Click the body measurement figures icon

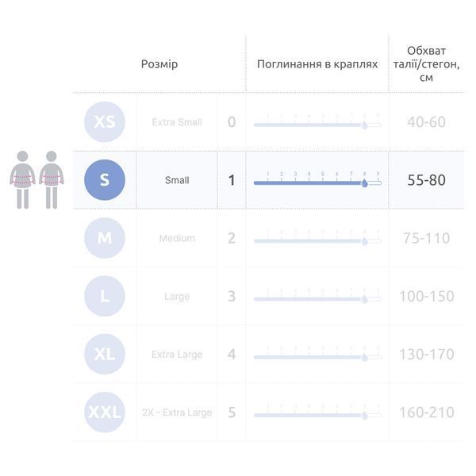36,180
